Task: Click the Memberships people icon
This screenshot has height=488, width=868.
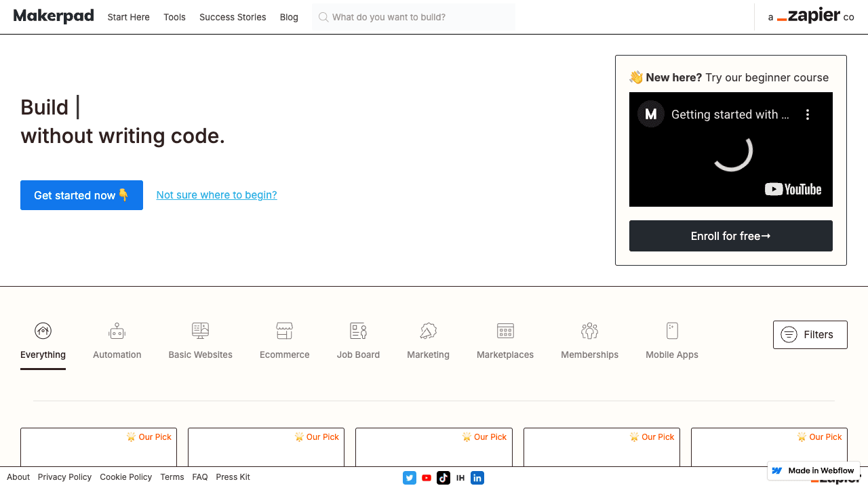Action: (590, 331)
